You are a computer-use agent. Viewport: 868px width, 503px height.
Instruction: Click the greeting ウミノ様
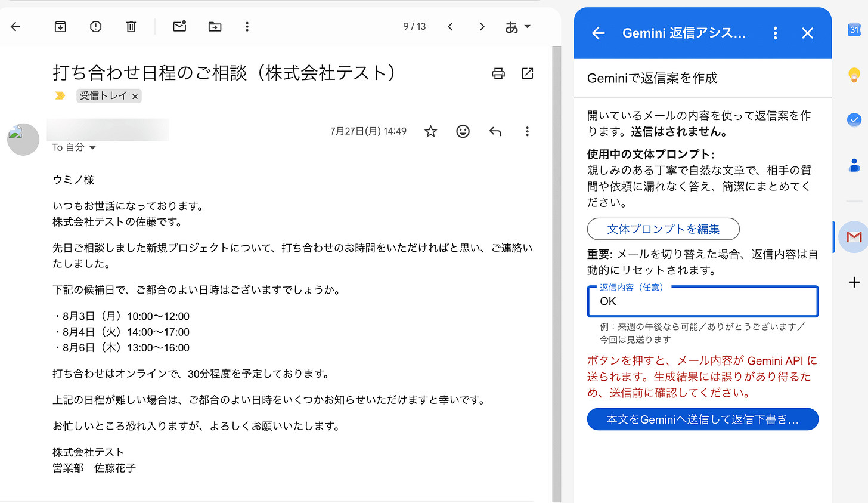click(73, 180)
